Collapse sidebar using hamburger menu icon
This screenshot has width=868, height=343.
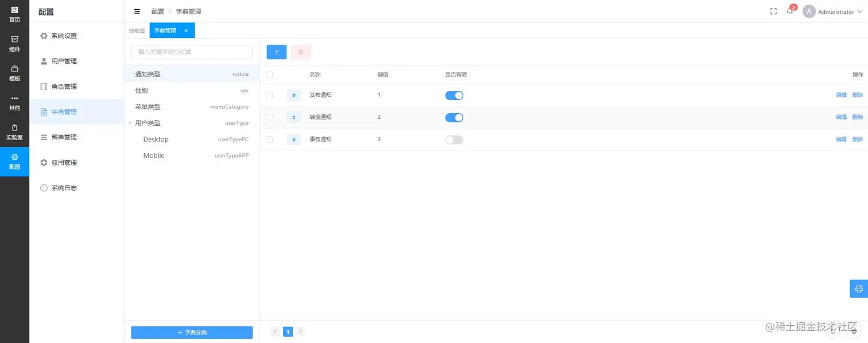coord(137,11)
